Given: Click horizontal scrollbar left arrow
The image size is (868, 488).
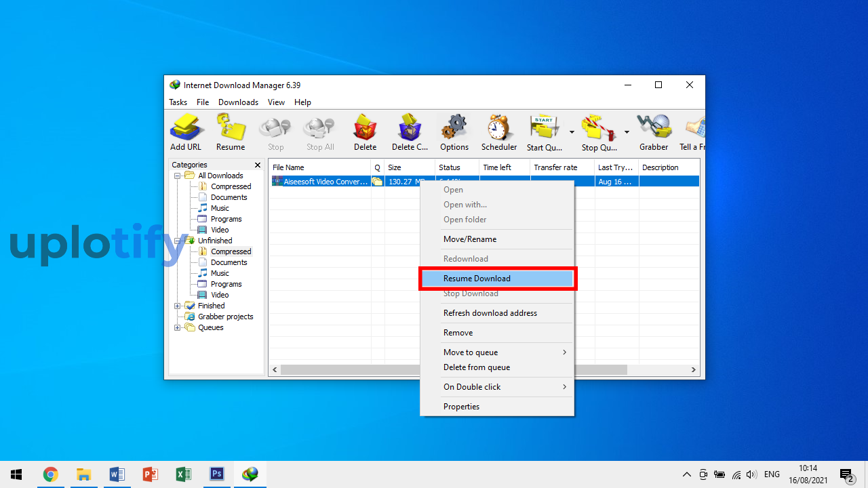Looking at the screenshot, I should 275,370.
